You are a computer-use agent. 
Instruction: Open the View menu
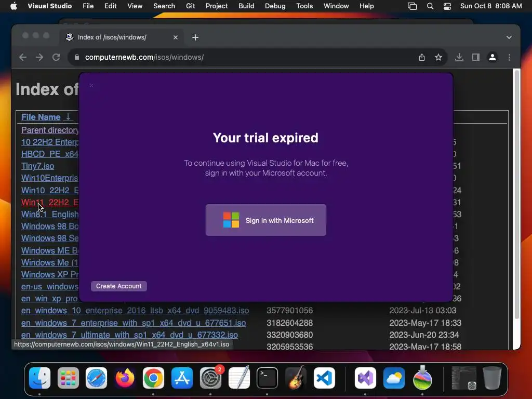click(135, 6)
